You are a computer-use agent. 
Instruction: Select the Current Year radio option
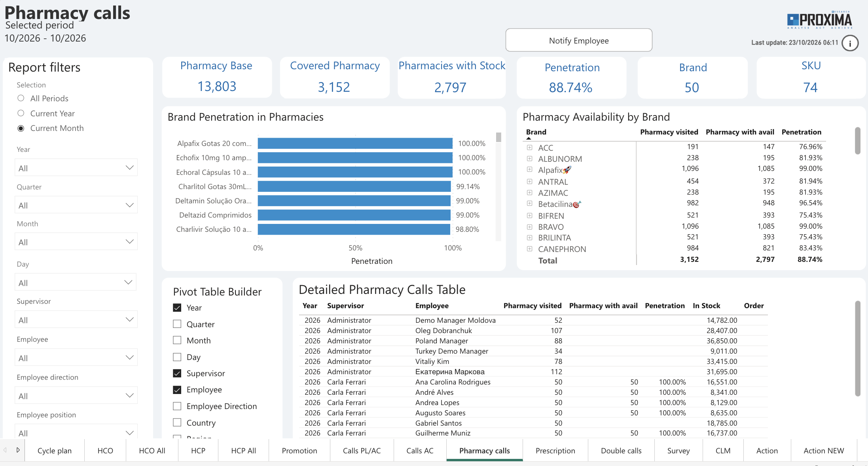point(21,113)
